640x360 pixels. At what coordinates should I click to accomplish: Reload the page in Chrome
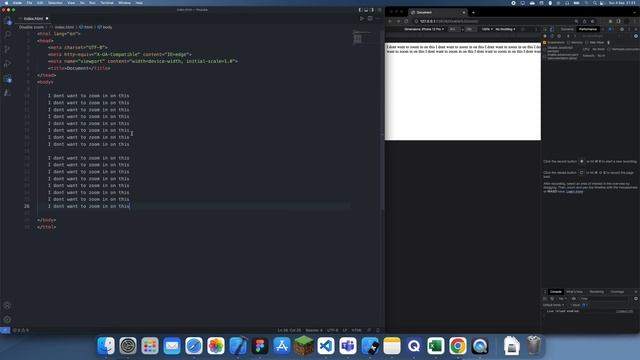click(406, 21)
